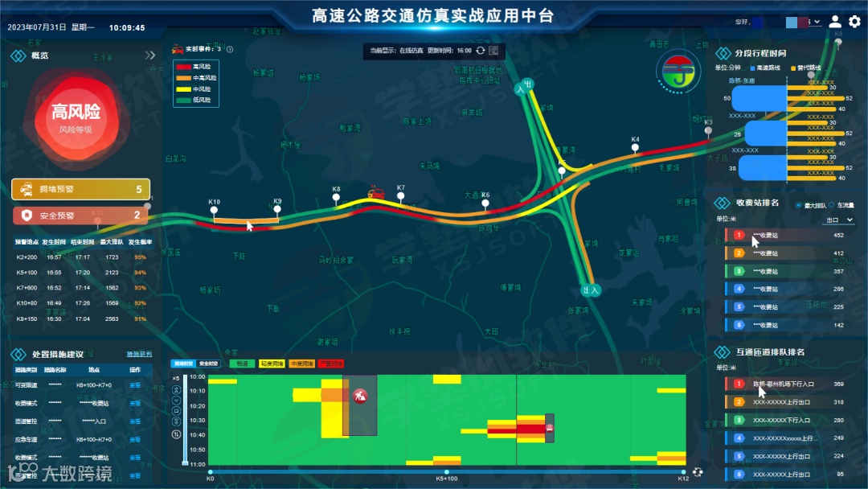This screenshot has height=489, width=868.
Task: Select the K10 milestone pin
Action: [215, 210]
